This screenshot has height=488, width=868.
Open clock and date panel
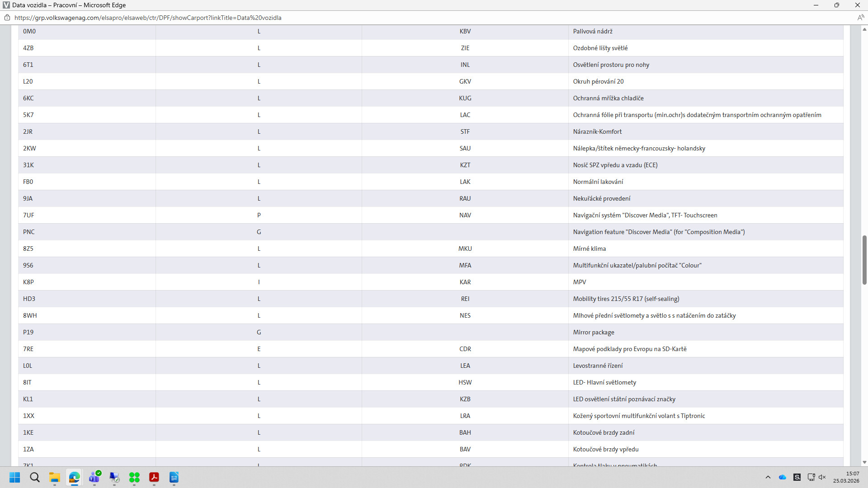click(x=846, y=477)
